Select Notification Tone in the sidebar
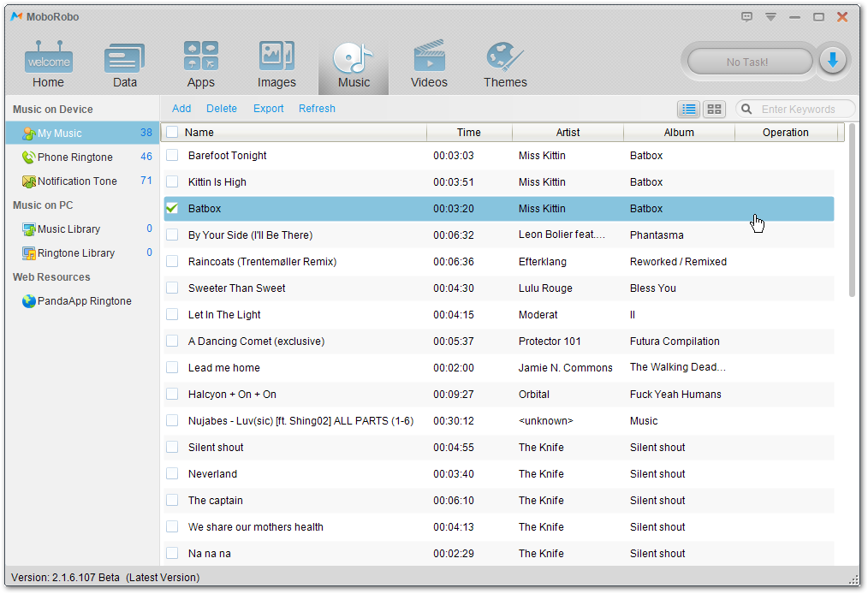The height and width of the screenshot is (594, 868). (82, 181)
